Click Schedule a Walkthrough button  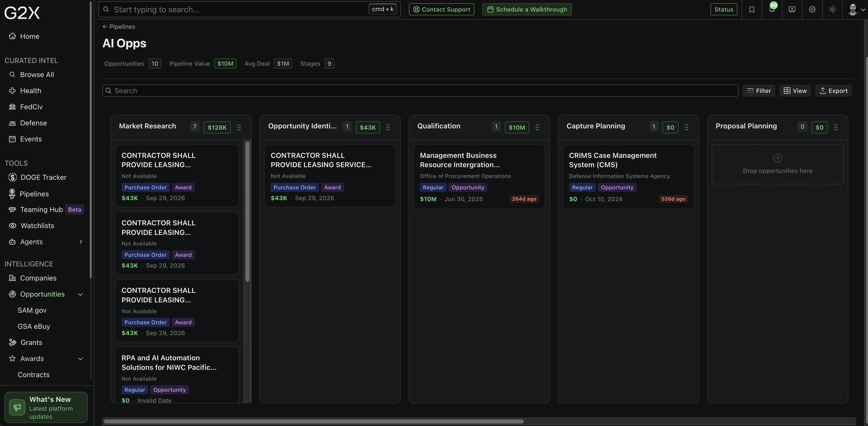click(527, 9)
